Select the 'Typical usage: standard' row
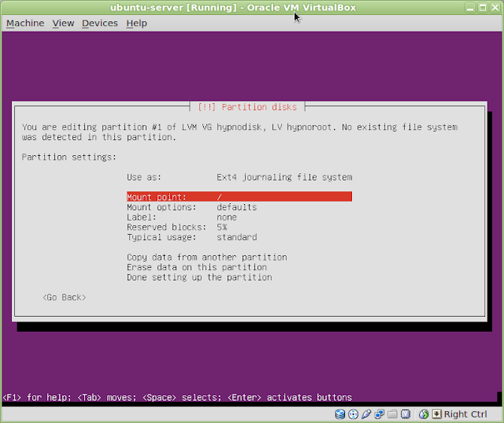Viewport: 504px width, 423px height. [191, 237]
